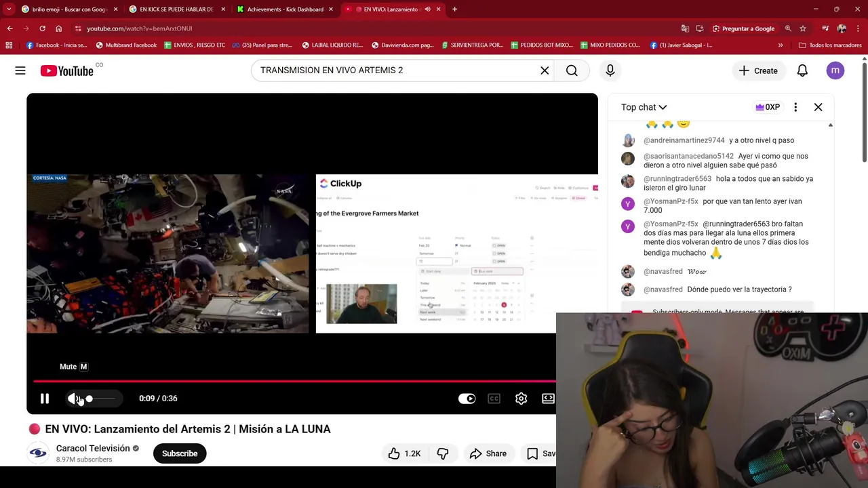Switch to theater mode in the player
The image size is (868, 488).
548,399
